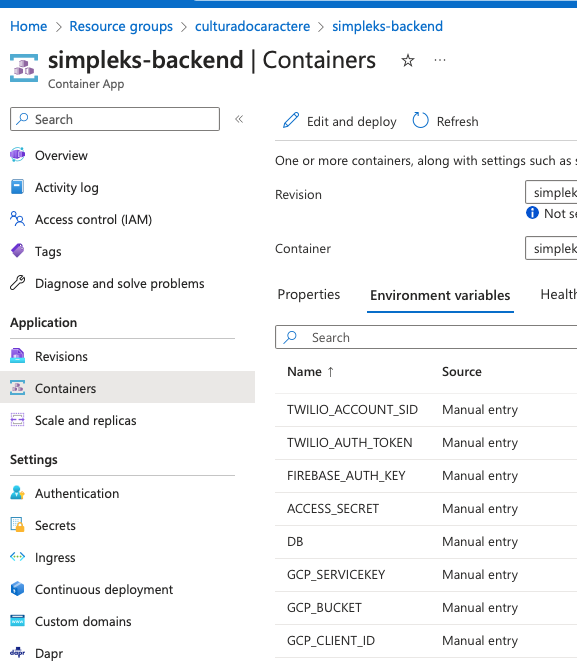Image resolution: width=577 pixels, height=661 pixels.
Task: Click the Dapr icon
Action: (17, 653)
